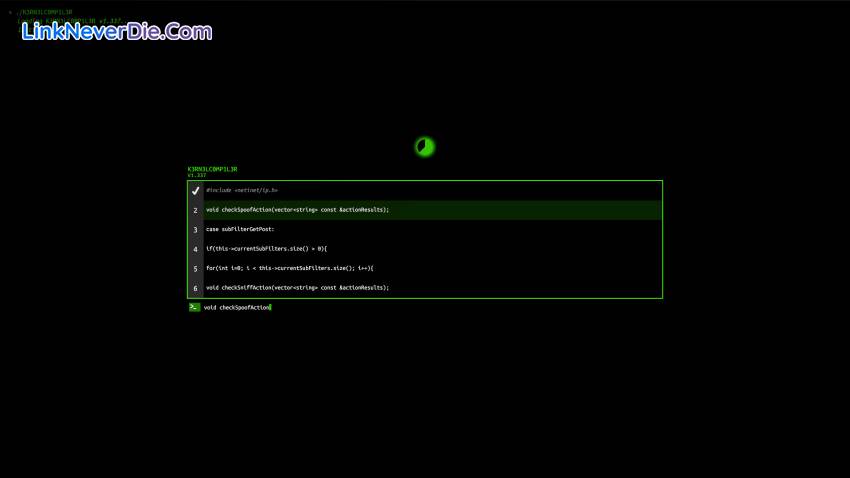
Task: Click the './K3RN3LC0MP1L3R' terminal command line
Action: 43,12
